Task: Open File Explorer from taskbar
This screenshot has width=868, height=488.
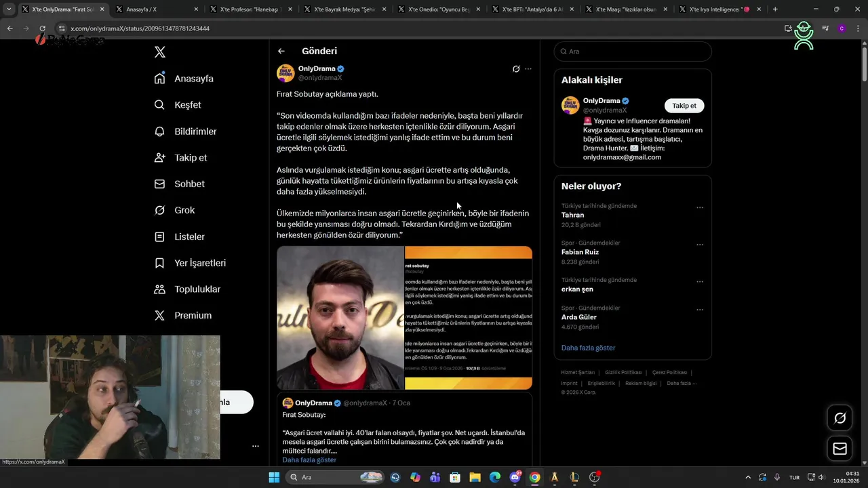Action: click(475, 477)
